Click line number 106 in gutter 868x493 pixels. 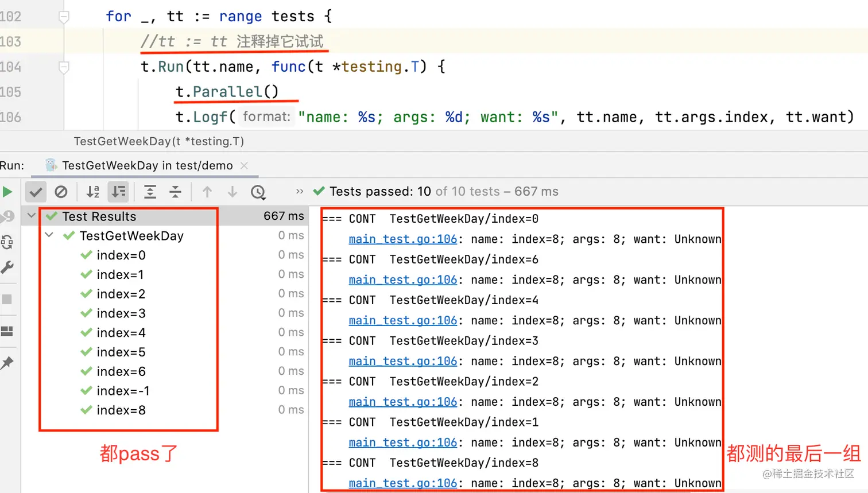tap(11, 118)
